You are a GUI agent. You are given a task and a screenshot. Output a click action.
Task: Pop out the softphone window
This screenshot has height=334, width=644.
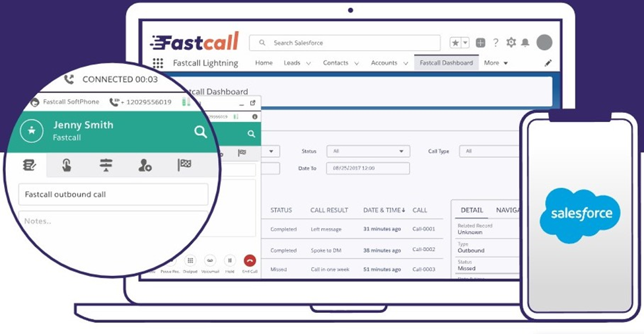click(252, 102)
